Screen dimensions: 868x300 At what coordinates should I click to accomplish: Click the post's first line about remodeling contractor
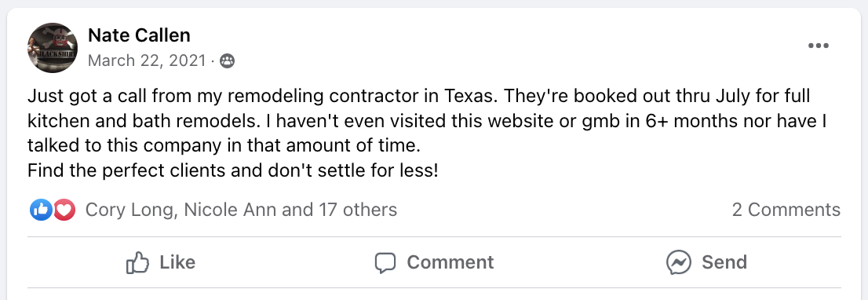point(419,97)
